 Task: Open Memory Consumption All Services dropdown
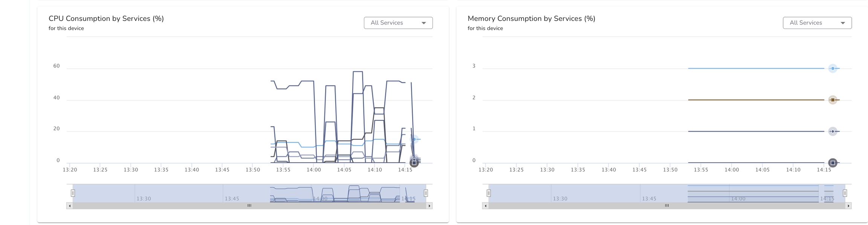[817, 23]
